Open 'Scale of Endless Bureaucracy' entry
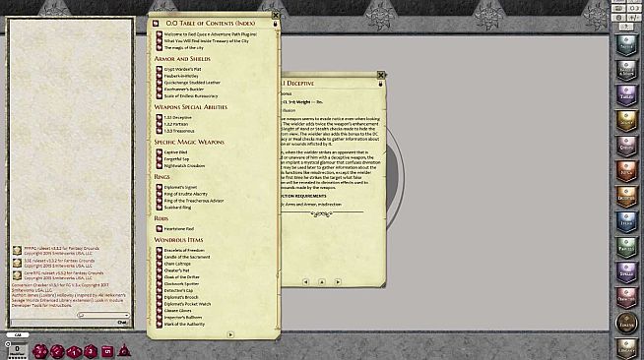 191,96
